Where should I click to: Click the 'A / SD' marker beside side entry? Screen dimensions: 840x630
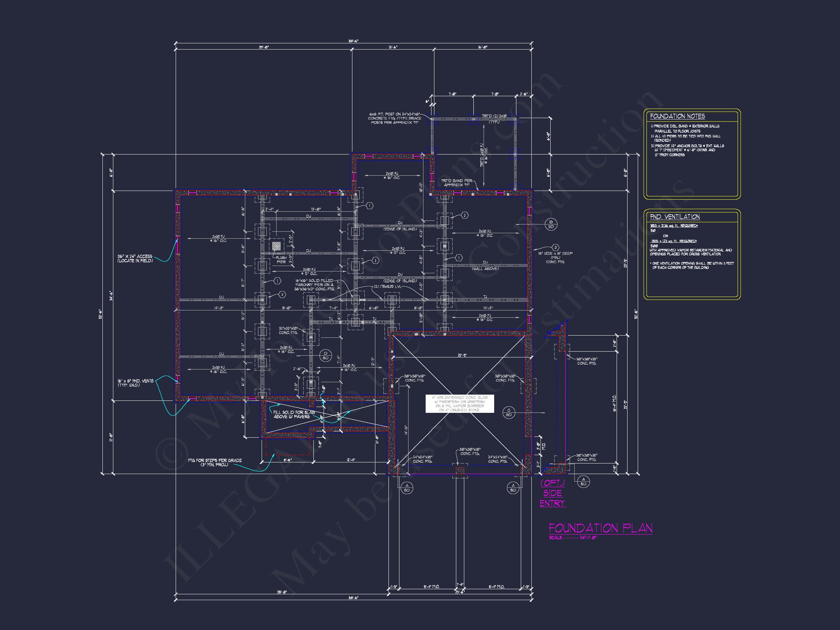[x=584, y=482]
